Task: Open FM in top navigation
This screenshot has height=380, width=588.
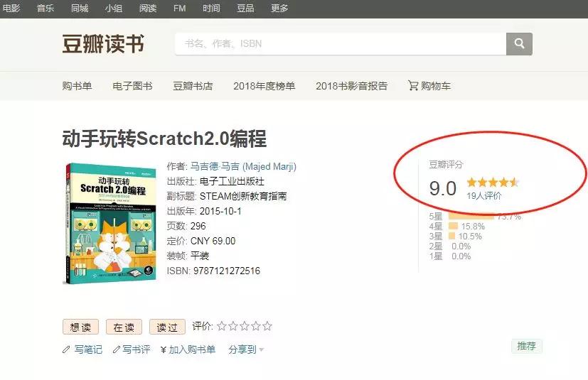Action: coord(180,9)
